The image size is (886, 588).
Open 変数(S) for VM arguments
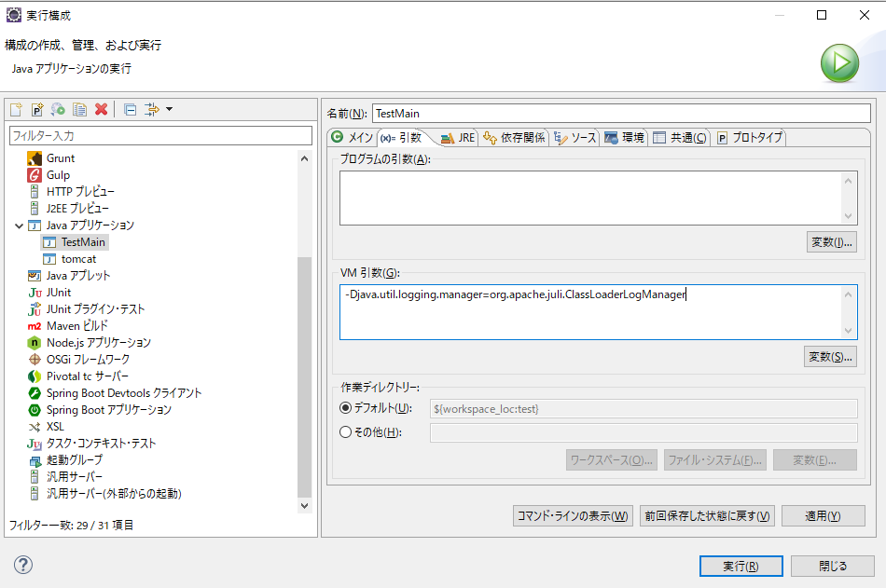830,357
